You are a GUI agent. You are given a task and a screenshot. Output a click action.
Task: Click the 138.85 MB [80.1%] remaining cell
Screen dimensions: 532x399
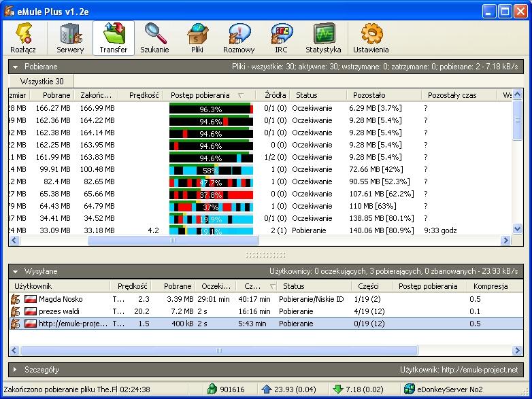[x=382, y=218]
